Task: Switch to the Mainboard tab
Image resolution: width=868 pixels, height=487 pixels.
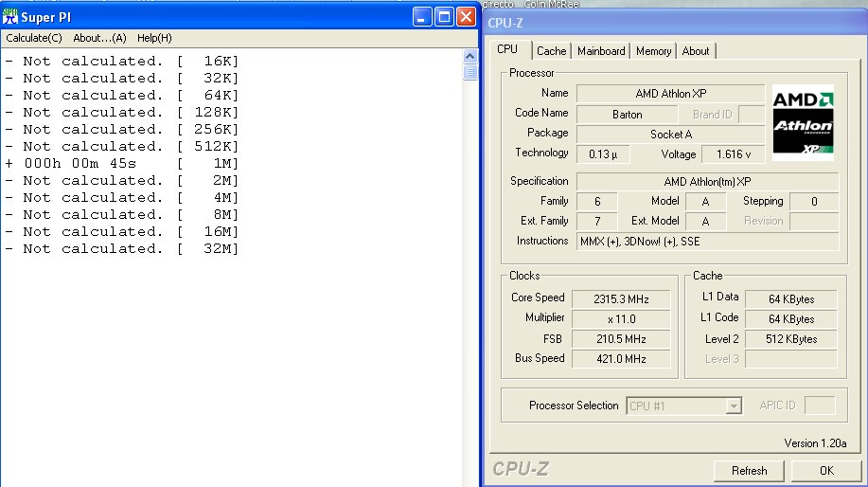Action: tap(601, 51)
